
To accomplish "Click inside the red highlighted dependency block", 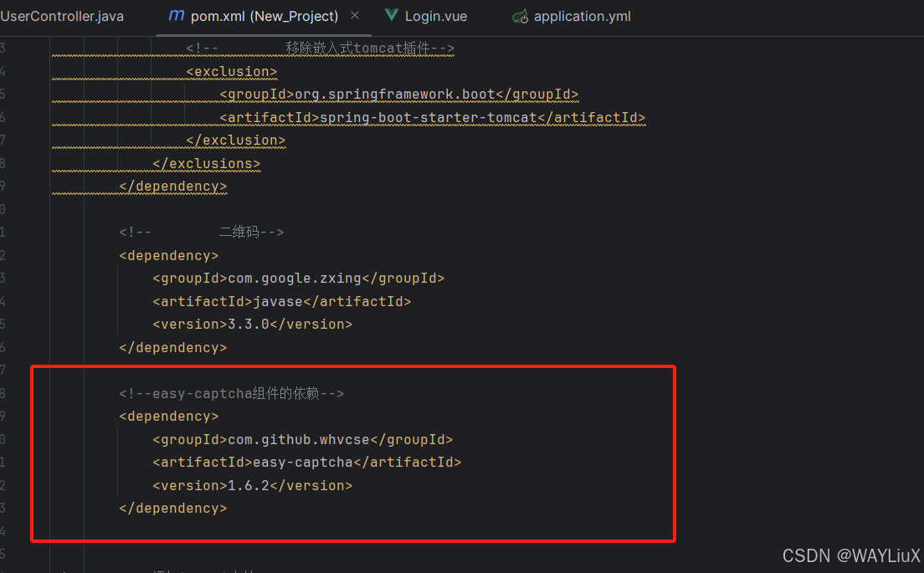I will pos(352,452).
